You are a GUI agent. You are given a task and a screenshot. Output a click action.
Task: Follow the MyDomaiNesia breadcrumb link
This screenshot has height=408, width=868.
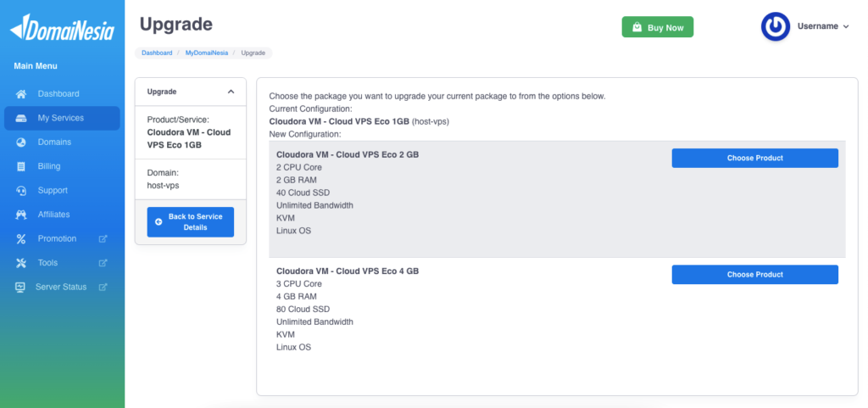207,53
